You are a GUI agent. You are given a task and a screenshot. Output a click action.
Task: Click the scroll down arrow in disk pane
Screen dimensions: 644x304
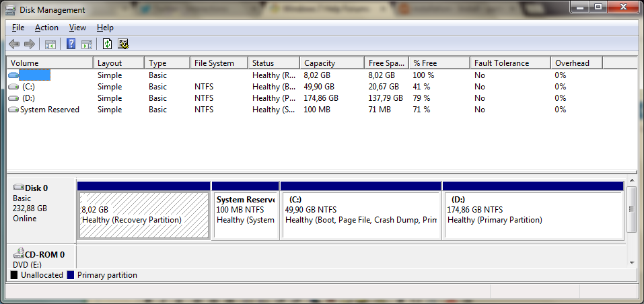[x=633, y=262]
